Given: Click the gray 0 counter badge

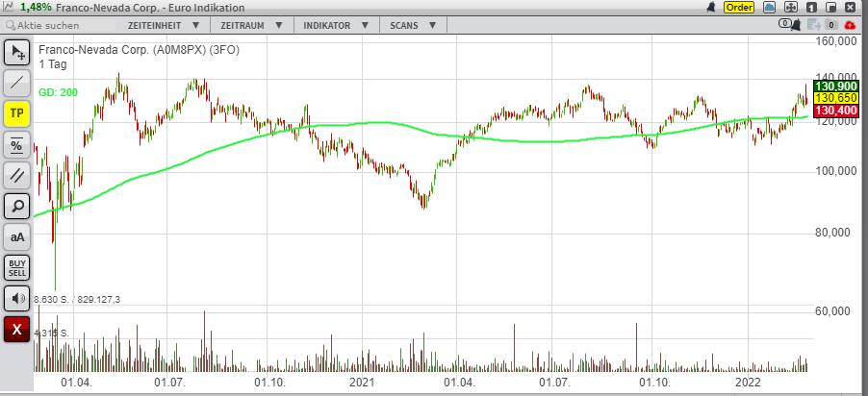Looking at the screenshot, I should (x=830, y=25).
